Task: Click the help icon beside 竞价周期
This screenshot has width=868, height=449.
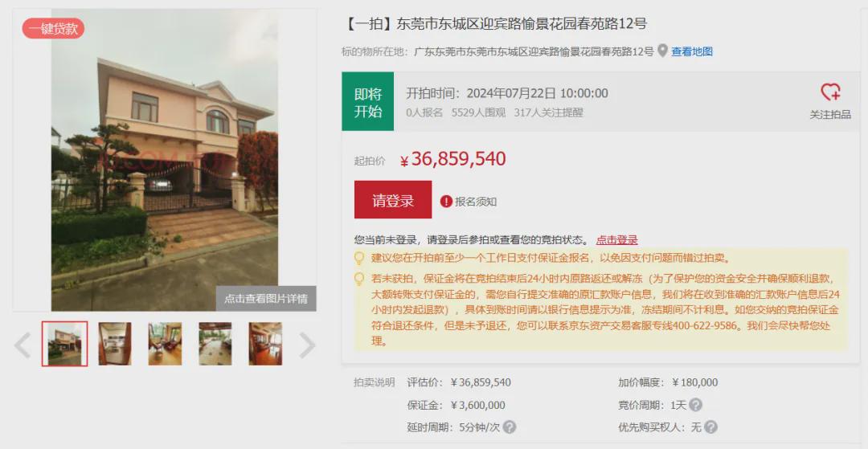Action: coord(696,405)
